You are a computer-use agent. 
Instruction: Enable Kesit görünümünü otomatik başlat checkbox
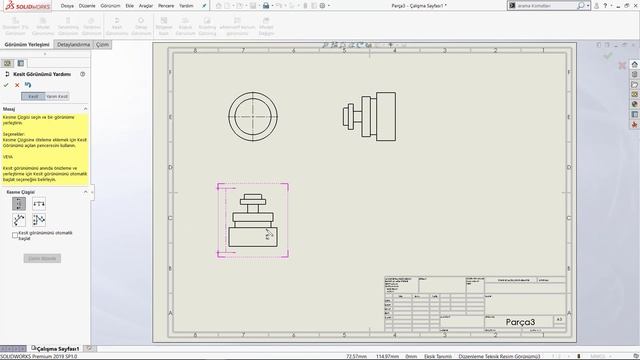pyautogui.click(x=15, y=235)
